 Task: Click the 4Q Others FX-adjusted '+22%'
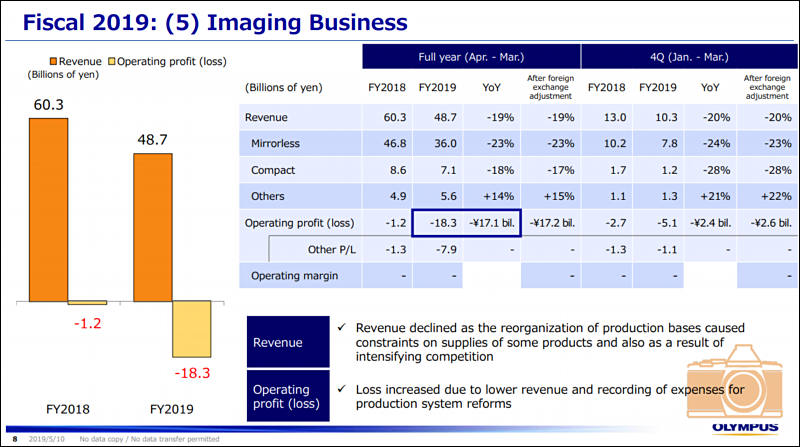click(x=777, y=196)
